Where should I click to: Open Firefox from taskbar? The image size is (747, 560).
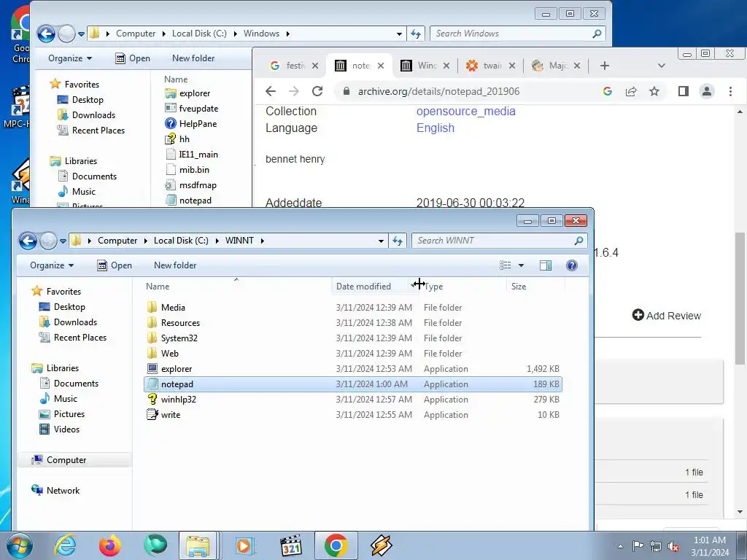(x=110, y=545)
